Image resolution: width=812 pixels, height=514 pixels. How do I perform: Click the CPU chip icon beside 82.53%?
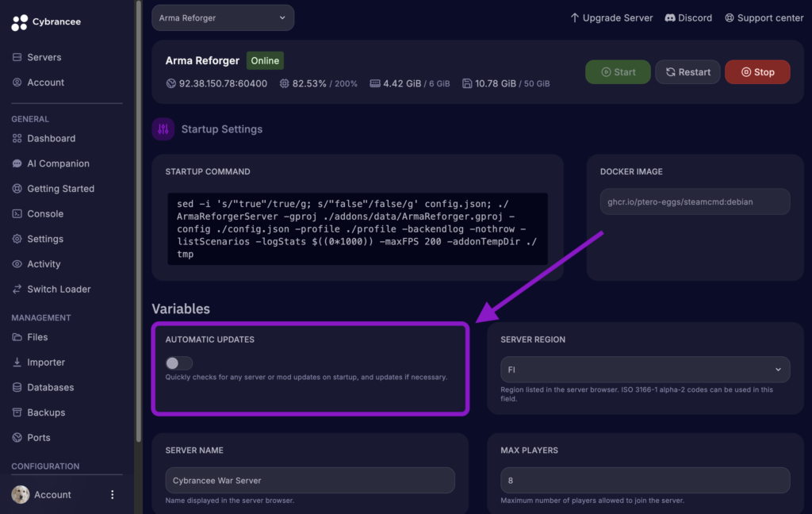tap(285, 83)
